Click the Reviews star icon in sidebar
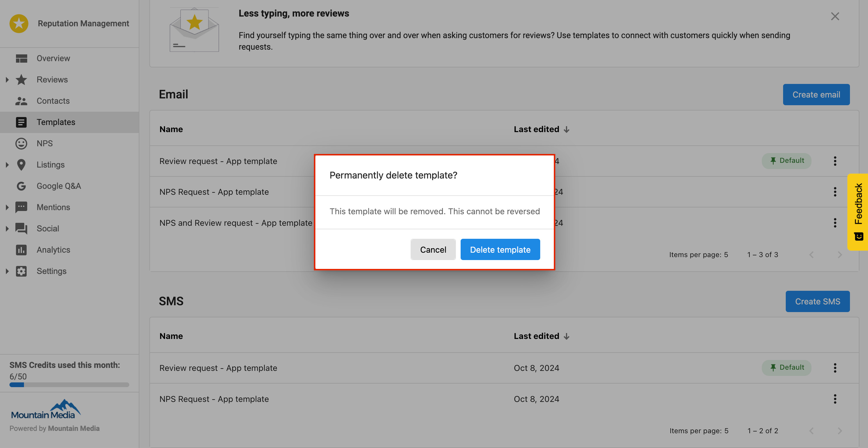 21,79
